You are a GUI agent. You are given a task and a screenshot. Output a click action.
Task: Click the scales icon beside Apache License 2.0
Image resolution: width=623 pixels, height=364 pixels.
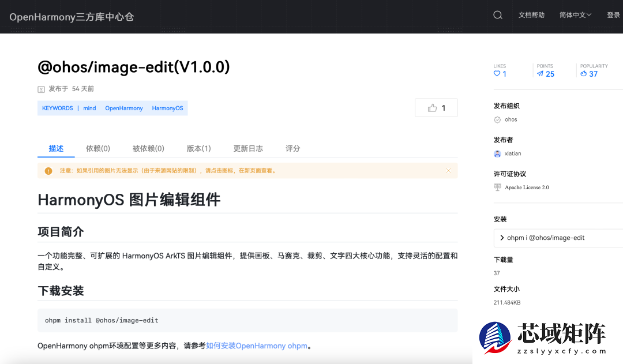coord(497,187)
